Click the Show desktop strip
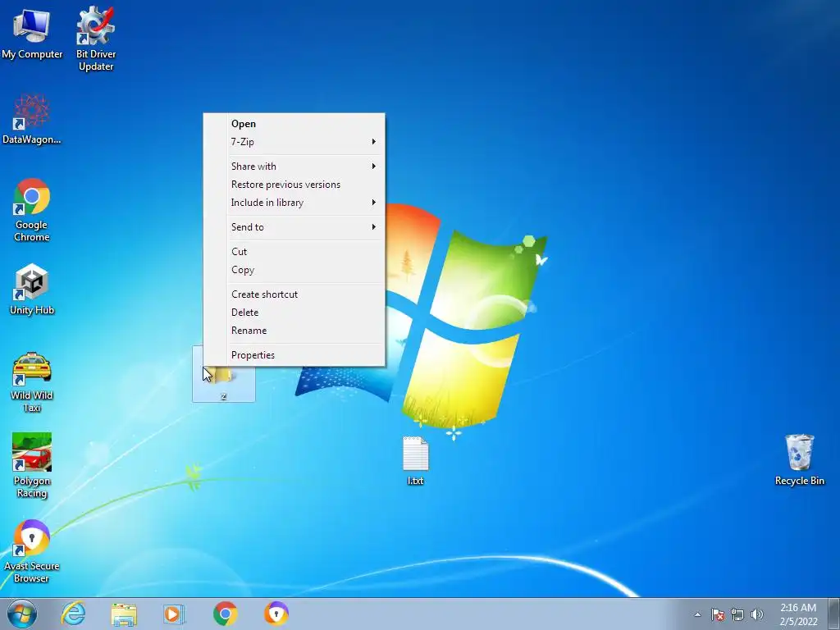The width and height of the screenshot is (840, 630). [x=834, y=614]
